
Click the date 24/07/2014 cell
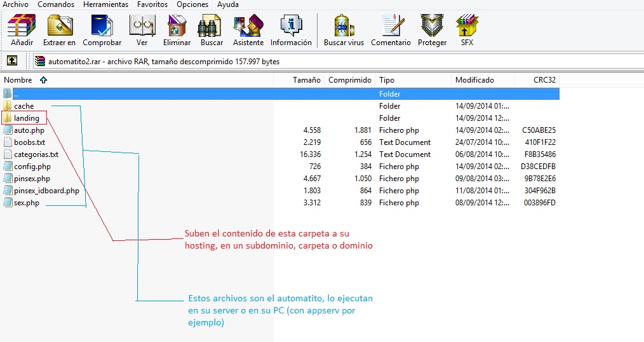[482, 142]
